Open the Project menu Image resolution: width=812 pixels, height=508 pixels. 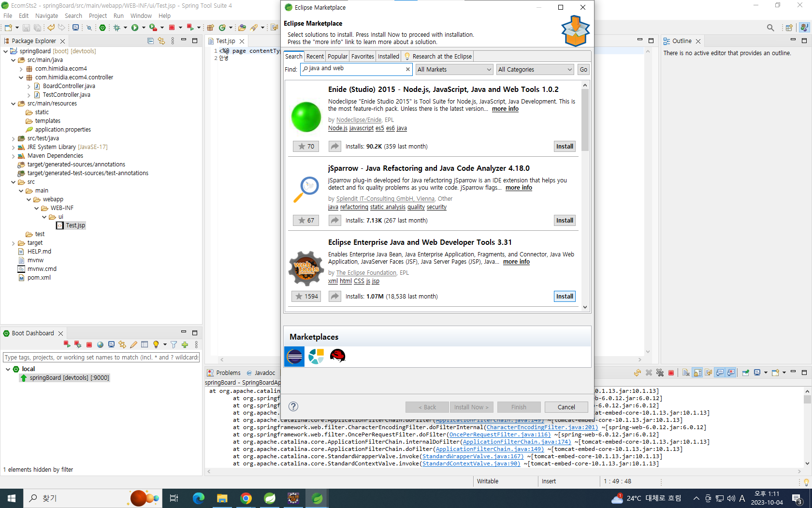point(98,15)
